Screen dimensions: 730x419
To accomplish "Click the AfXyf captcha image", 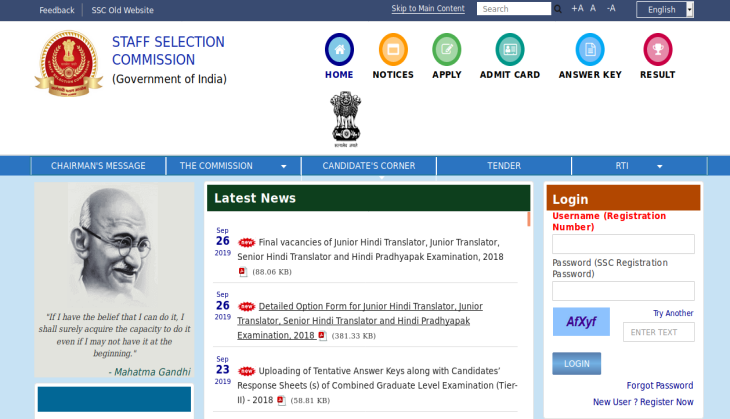I will tap(581, 322).
